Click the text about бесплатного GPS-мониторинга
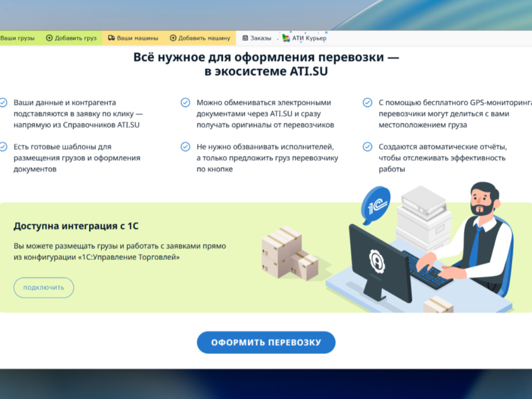Screen dimensions: 532x399 (x=455, y=114)
